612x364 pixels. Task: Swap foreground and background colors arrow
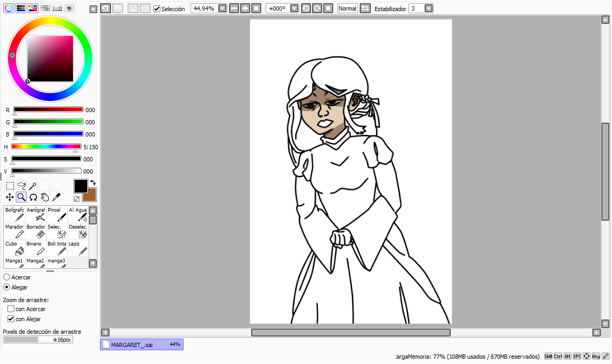[x=93, y=183]
